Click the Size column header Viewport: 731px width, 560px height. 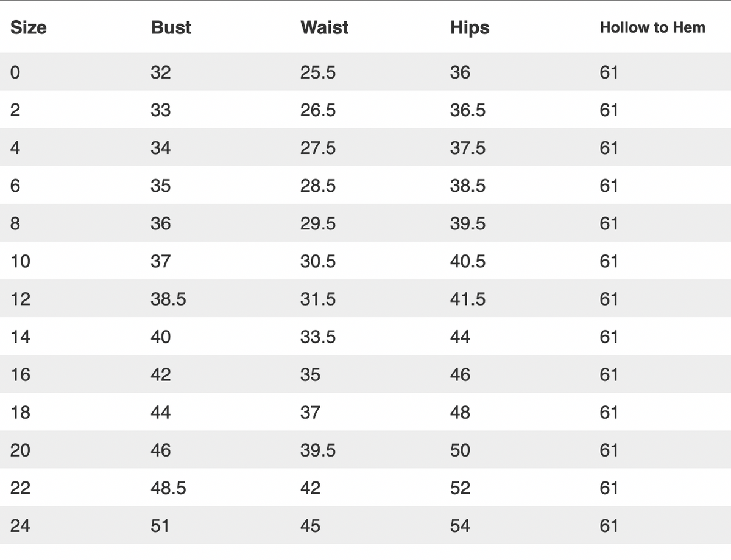coord(29,27)
